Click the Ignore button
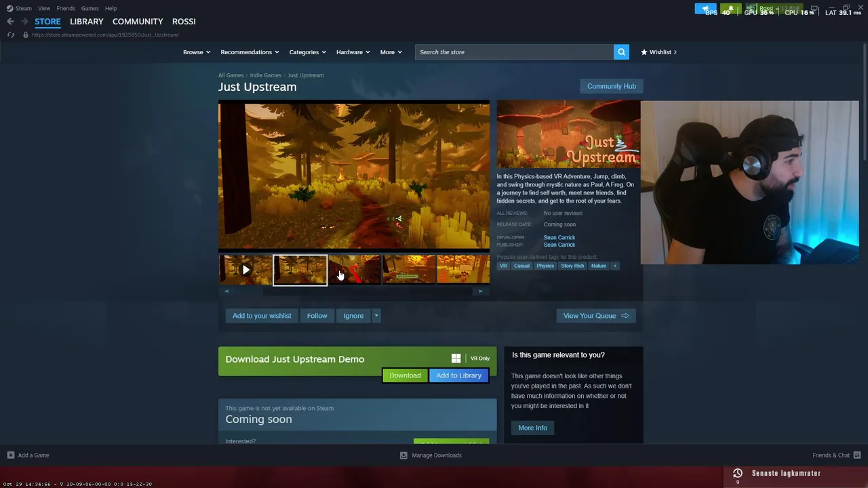The image size is (868, 488). pyautogui.click(x=353, y=316)
